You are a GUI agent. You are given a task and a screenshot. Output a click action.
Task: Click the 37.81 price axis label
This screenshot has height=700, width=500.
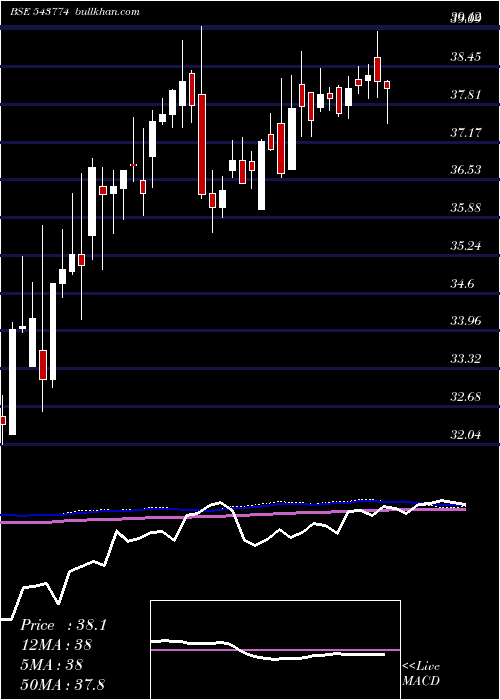[466, 95]
